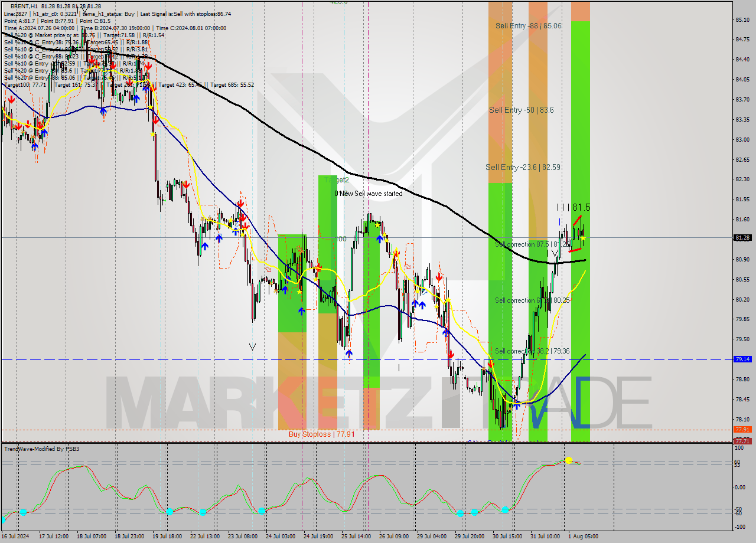Viewport: 756px width, 543px height.
Task: Click the 'TrendWave-Modified By FSB3' indicator title
Action: coord(41,449)
